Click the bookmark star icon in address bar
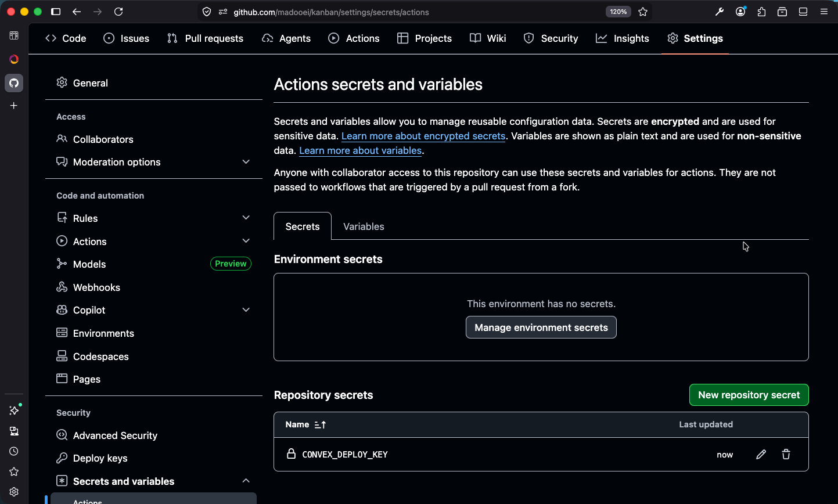Screen dimensions: 838x504 (643, 12)
